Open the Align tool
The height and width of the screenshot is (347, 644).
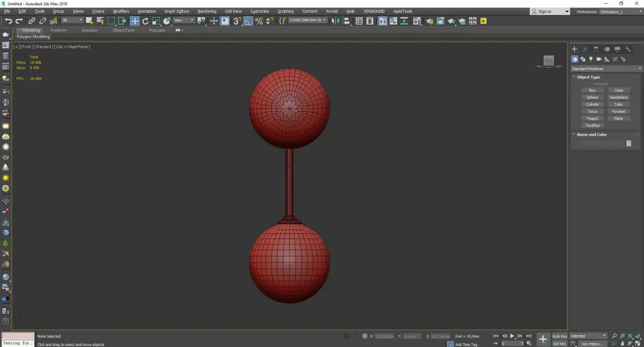tap(347, 21)
